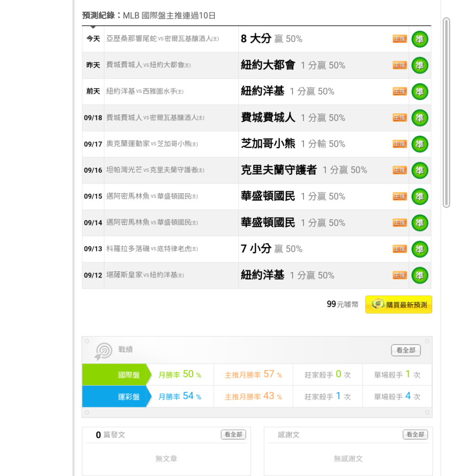Click the prediction 芝加哥小熊 1 分輸 50%
Viewport: 454px width, 476px height.
(x=293, y=144)
